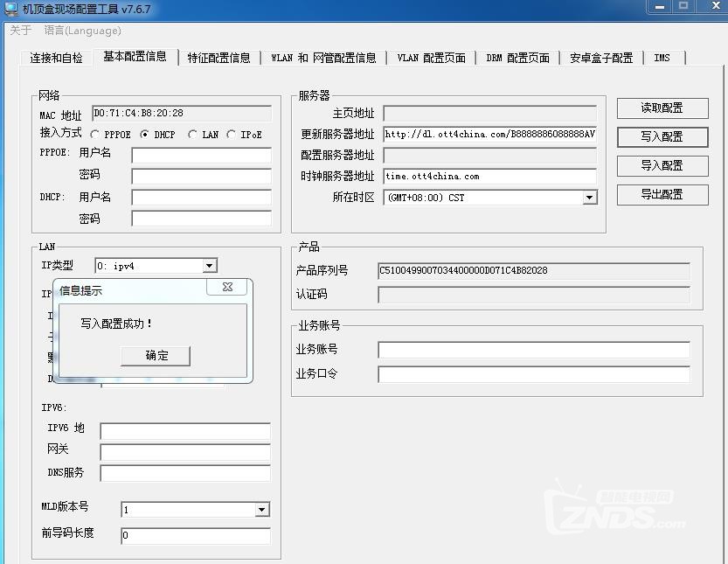The height and width of the screenshot is (564, 728).
Task: Choose the IPoE access mode radio
Action: (244, 135)
